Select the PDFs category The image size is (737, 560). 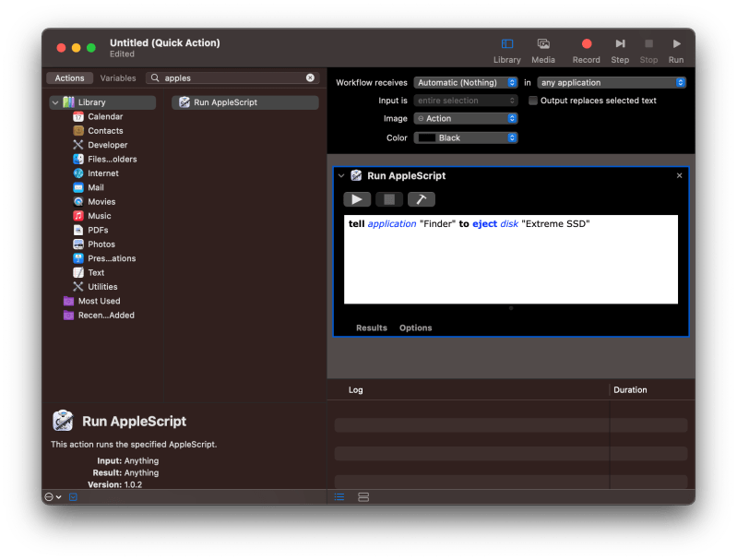[x=98, y=230]
